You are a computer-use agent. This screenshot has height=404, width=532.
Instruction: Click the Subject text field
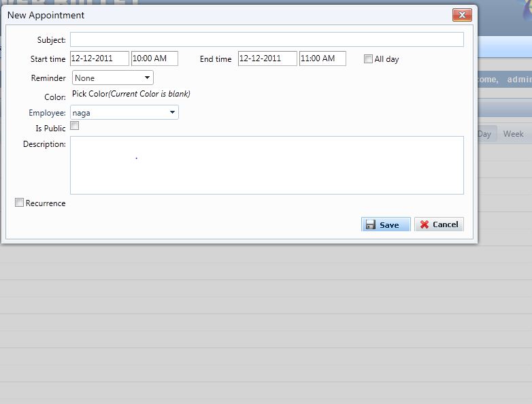(267, 39)
